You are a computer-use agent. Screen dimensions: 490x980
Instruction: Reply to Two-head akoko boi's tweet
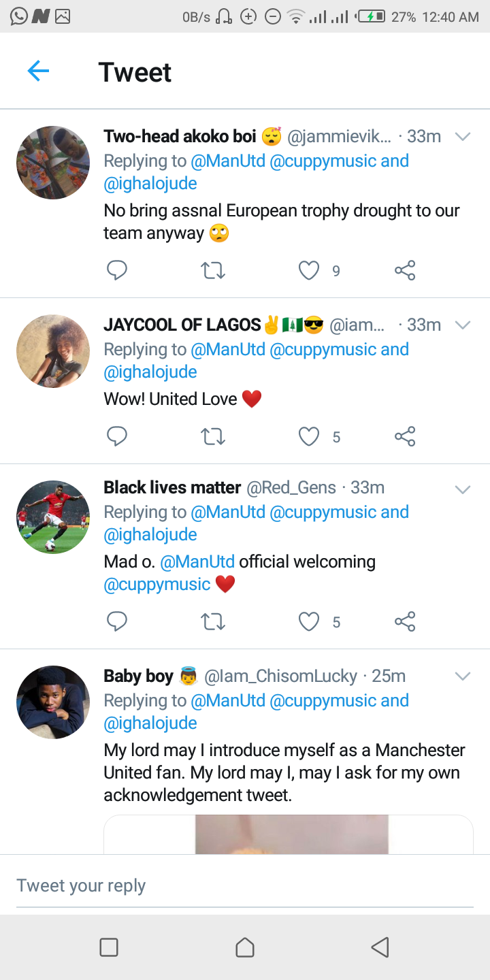click(117, 271)
